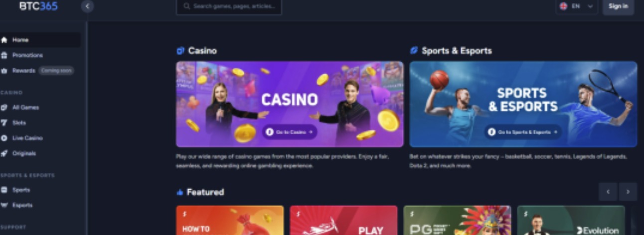This screenshot has width=644, height=235.
Task: Select the Slots icon in sidebar
Action: pos(4,122)
